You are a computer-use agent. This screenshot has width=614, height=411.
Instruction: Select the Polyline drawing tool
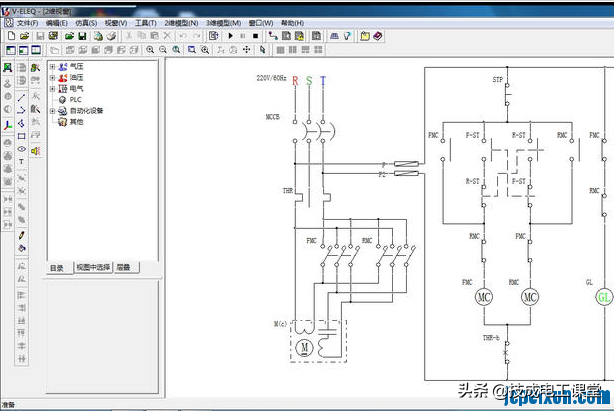22,110
